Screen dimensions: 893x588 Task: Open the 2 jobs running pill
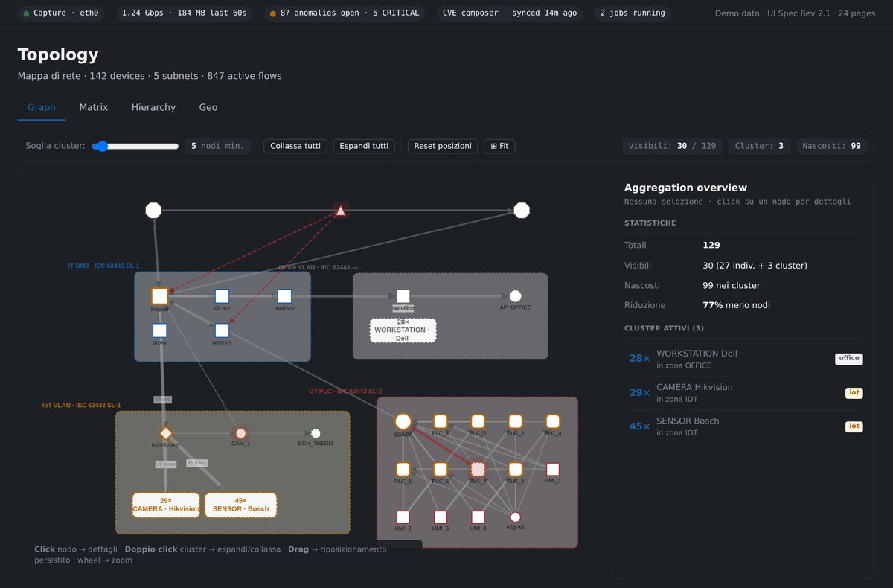(x=633, y=13)
